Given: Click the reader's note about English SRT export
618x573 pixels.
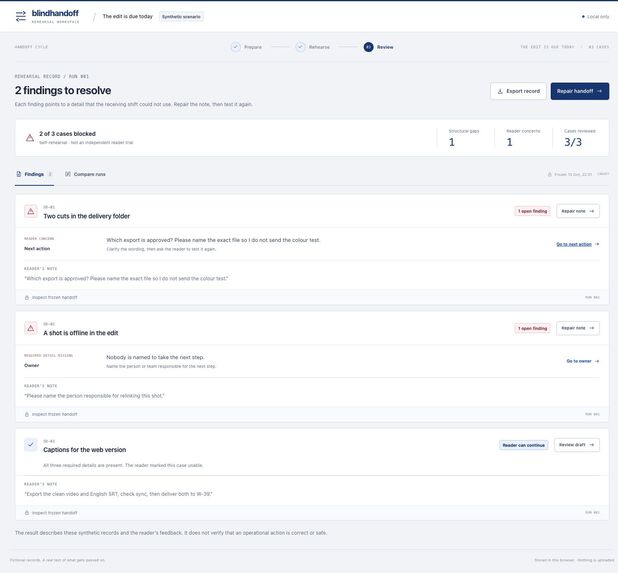Looking at the screenshot, I should [x=118, y=494].
